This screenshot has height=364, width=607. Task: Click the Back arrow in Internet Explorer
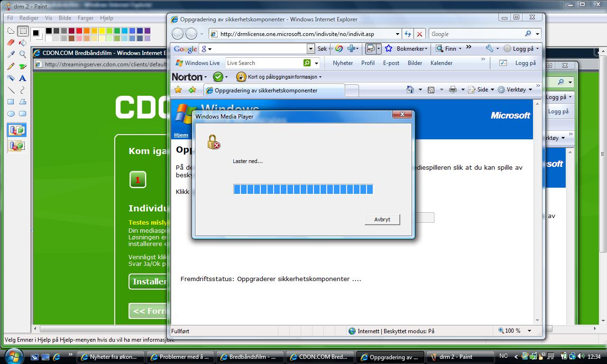[177, 34]
